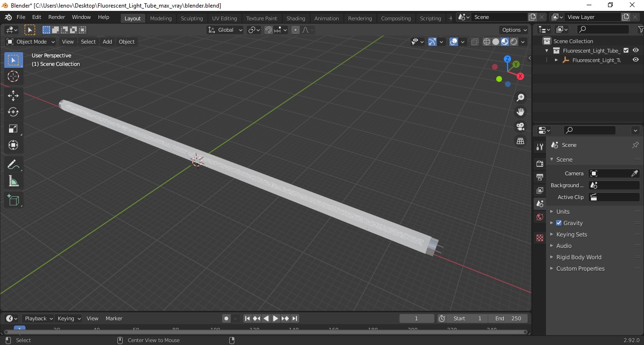
Task: Switch perspective/orthographic with the grid icon
Action: pyautogui.click(x=520, y=141)
